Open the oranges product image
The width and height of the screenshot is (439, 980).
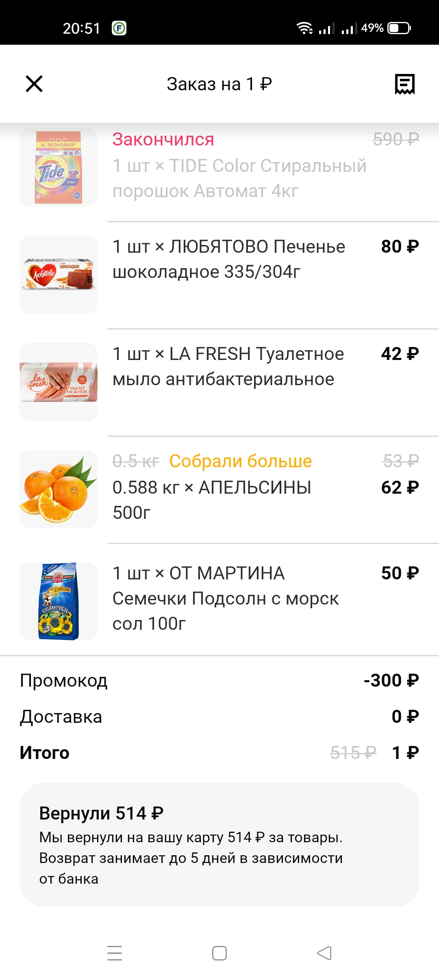point(59,489)
